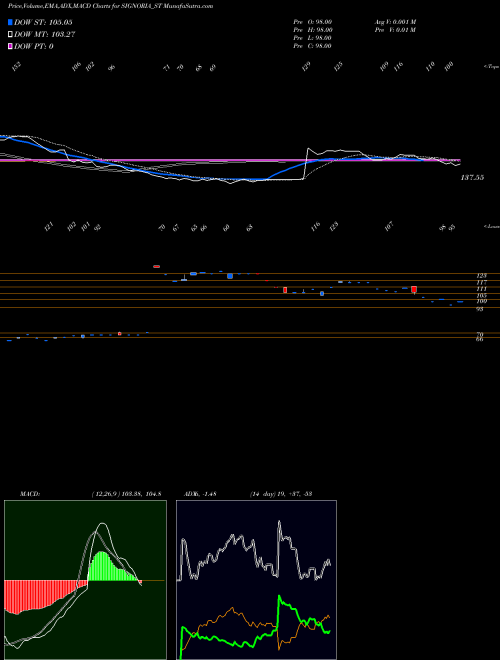Click the red candle at the very top of the candlestick chart
Image resolution: width=500 pixels, height=660 pixels.
coord(157,266)
